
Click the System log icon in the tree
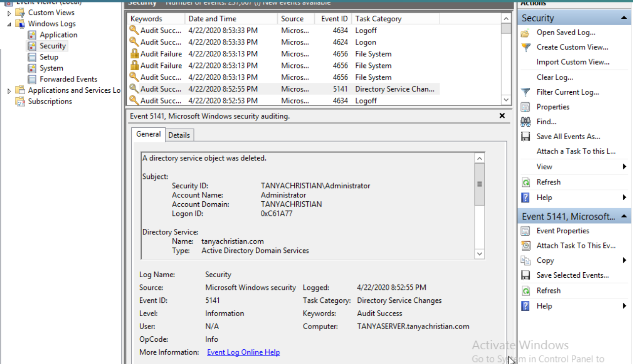coord(32,68)
